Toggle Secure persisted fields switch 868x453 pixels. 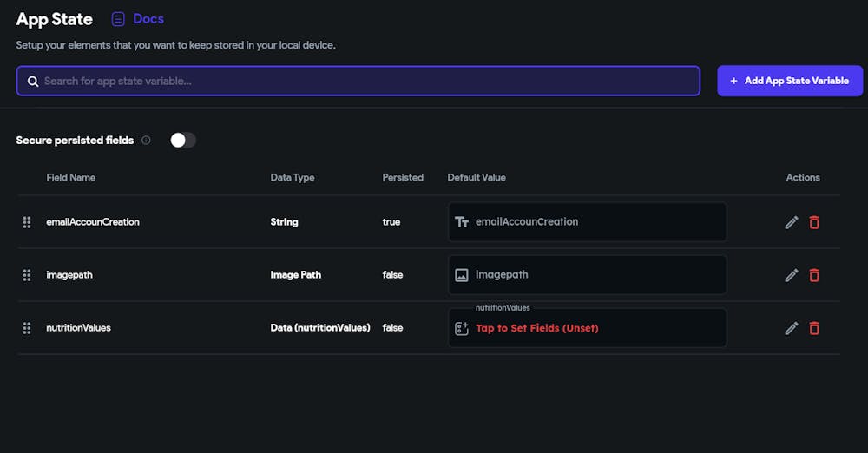click(182, 141)
